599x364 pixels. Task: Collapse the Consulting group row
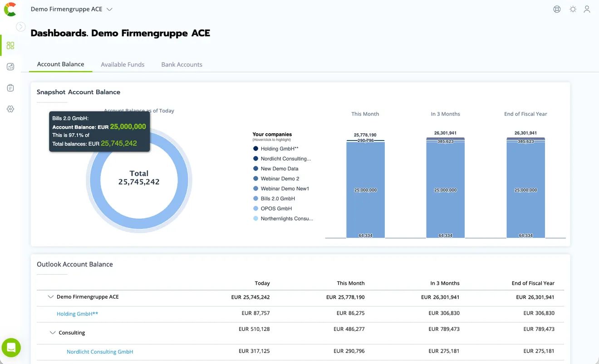pos(53,333)
